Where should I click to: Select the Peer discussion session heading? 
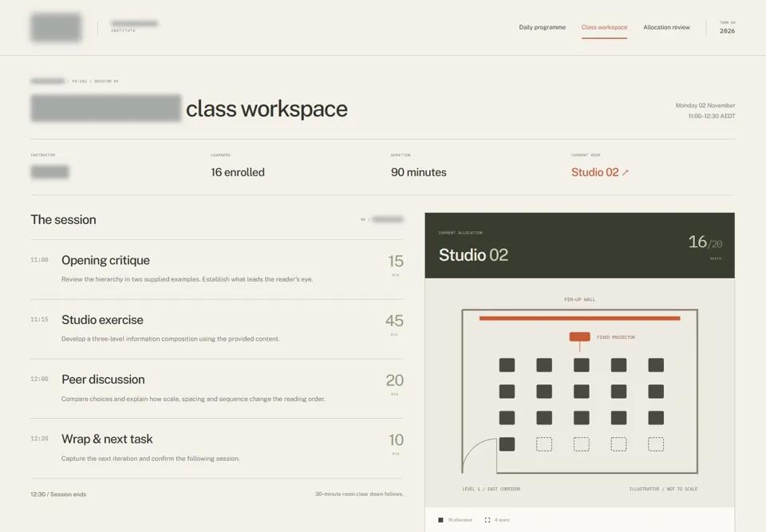[x=103, y=380]
